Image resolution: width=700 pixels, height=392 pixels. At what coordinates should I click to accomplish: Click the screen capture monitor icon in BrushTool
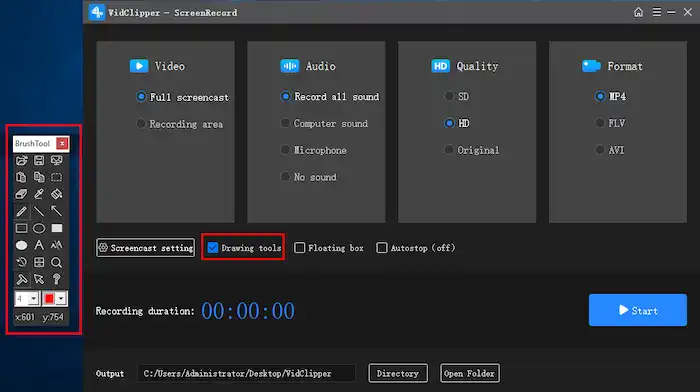coord(57,160)
